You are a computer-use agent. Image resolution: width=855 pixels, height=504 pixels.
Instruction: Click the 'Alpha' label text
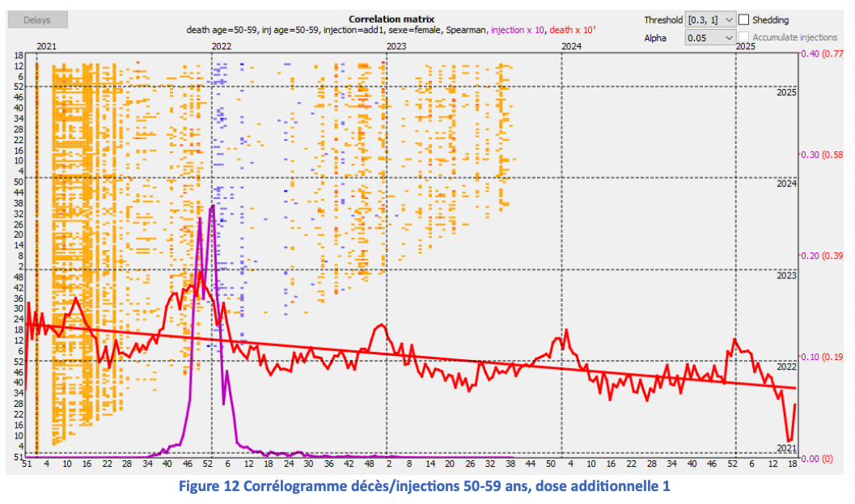(x=655, y=38)
